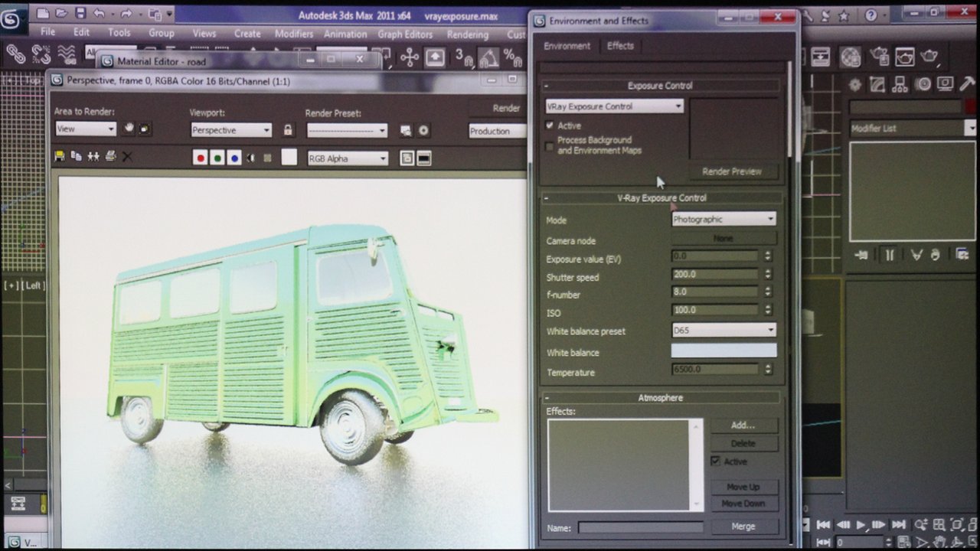This screenshot has width=980, height=551.
Task: Click the Undo arrow in quick access toolbar
Action: (99, 14)
